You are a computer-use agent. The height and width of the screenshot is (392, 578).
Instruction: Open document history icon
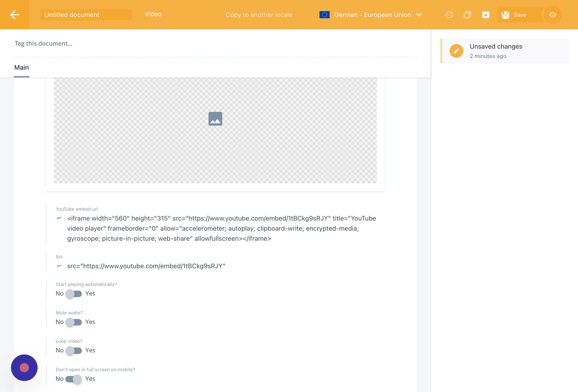click(449, 15)
